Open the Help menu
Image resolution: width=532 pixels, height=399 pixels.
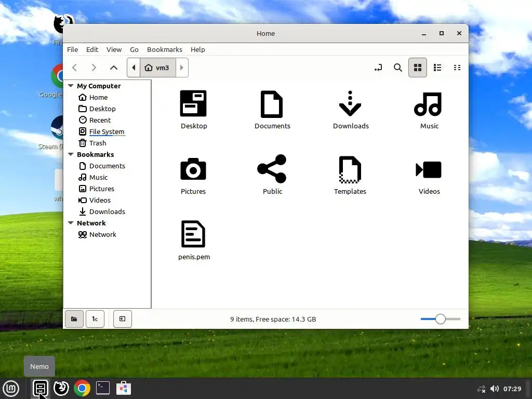197,49
